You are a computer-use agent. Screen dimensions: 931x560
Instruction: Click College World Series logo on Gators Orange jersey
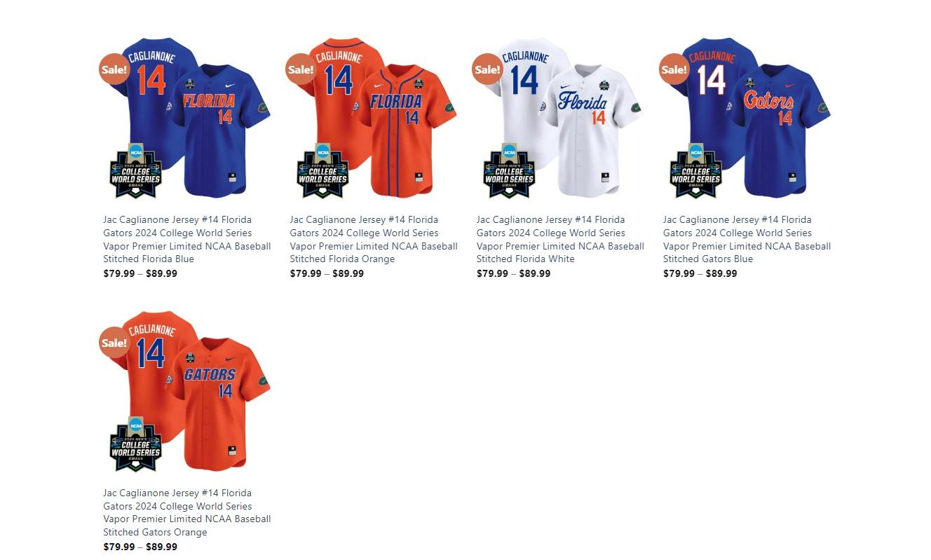click(136, 444)
